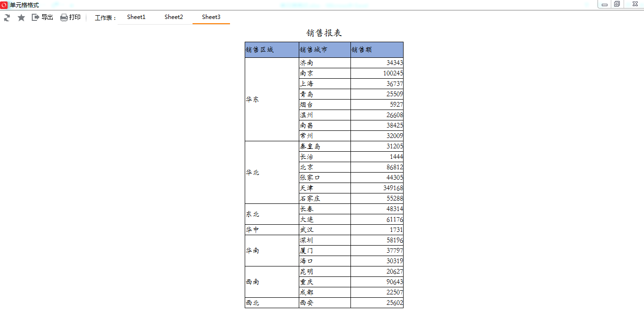644x321 pixels.
Task: Select the 长治 city cell
Action: 325,157
